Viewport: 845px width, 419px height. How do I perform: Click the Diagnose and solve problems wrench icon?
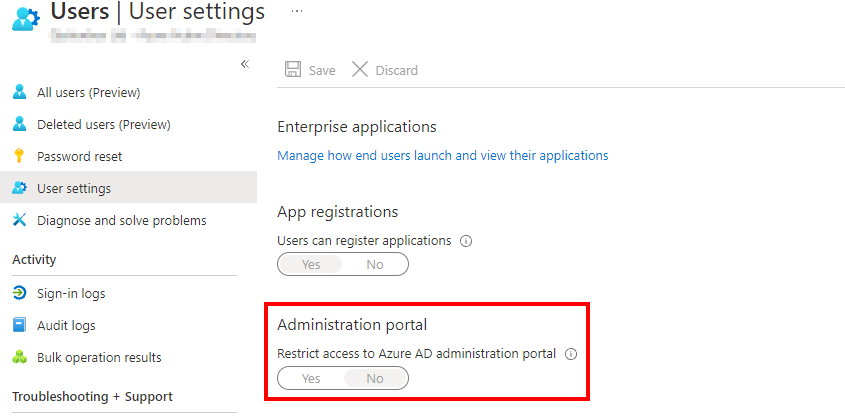click(x=19, y=221)
